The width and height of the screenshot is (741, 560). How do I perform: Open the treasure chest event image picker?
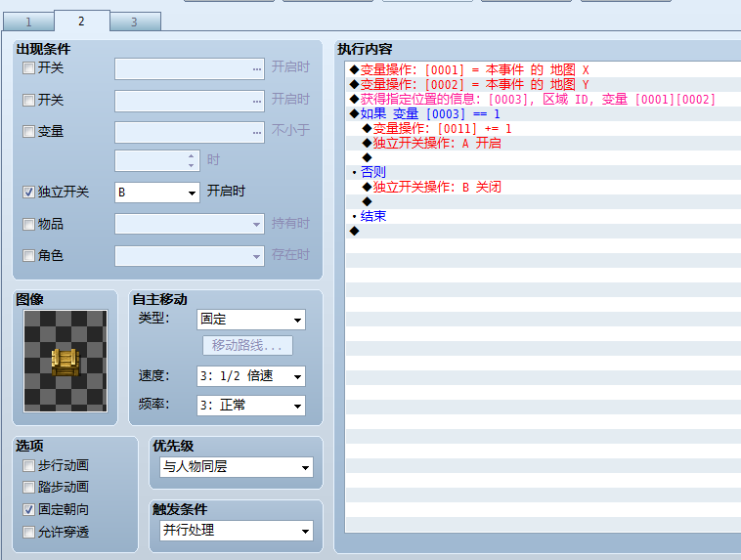click(65, 361)
